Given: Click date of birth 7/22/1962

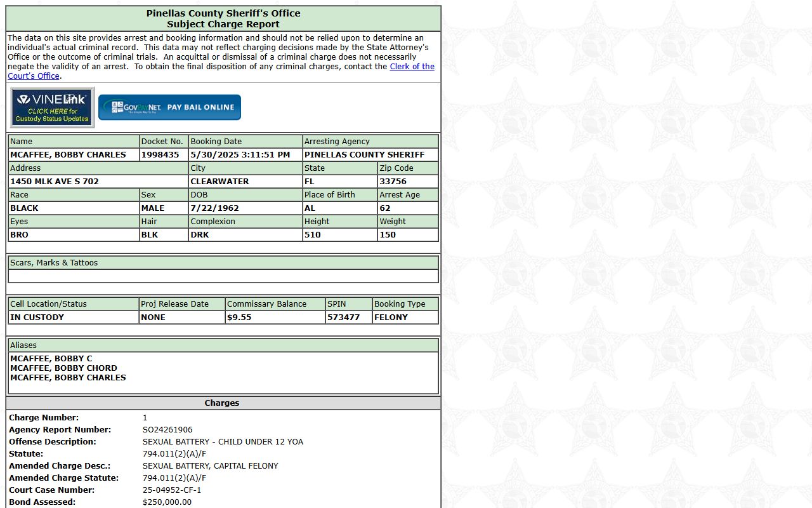Looking at the screenshot, I should [x=246, y=208].
